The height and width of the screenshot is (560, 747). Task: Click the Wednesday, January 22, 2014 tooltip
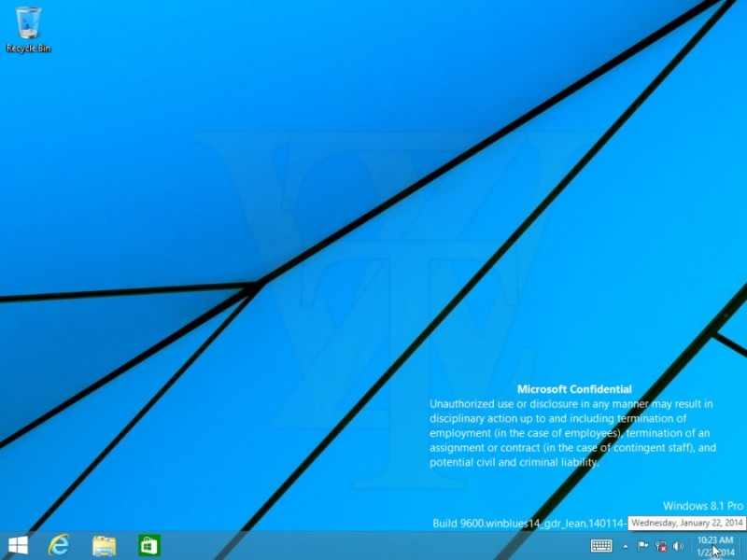pyautogui.click(x=686, y=523)
